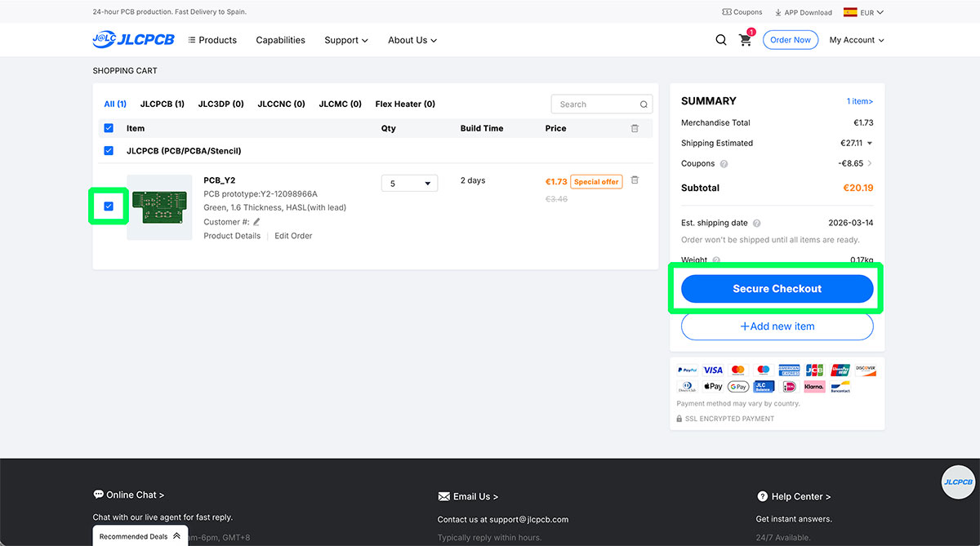The height and width of the screenshot is (546, 980).
Task: Click the cart Search input field
Action: 595,104
